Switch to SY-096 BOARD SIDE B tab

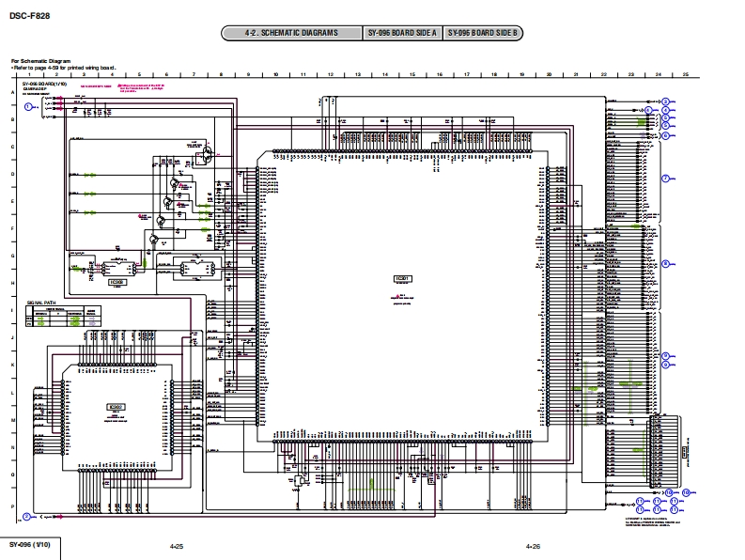point(483,34)
